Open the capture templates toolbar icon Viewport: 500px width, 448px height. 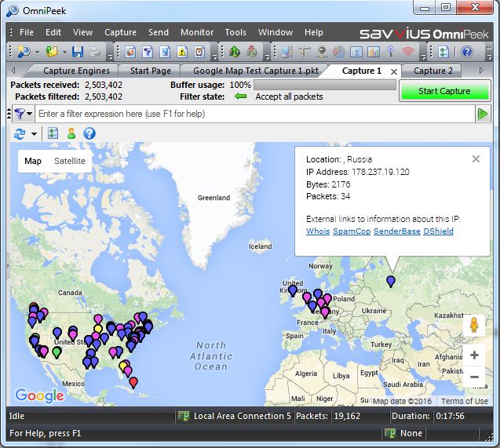tap(130, 52)
